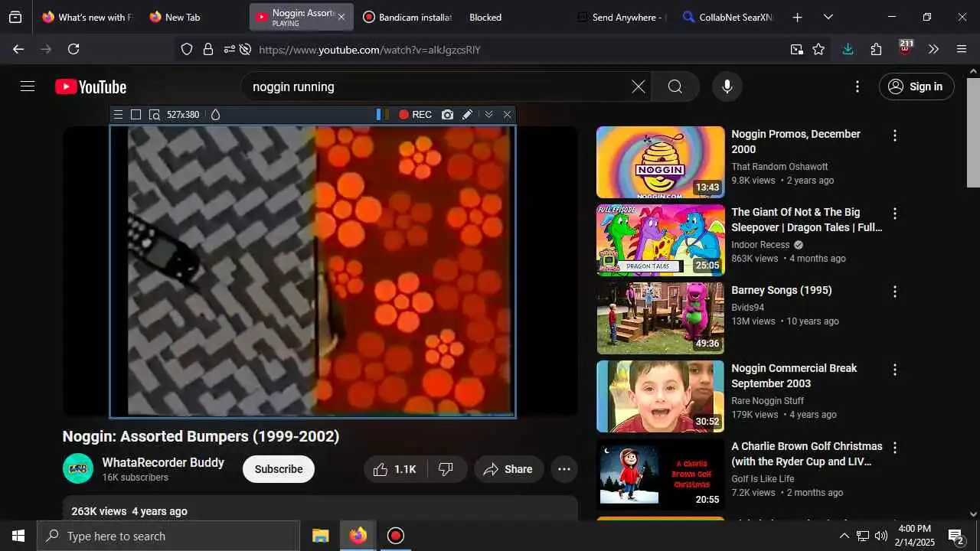Viewport: 980px width, 551px height.
Task: Close the Bandicam recording frame
Action: [x=507, y=115]
